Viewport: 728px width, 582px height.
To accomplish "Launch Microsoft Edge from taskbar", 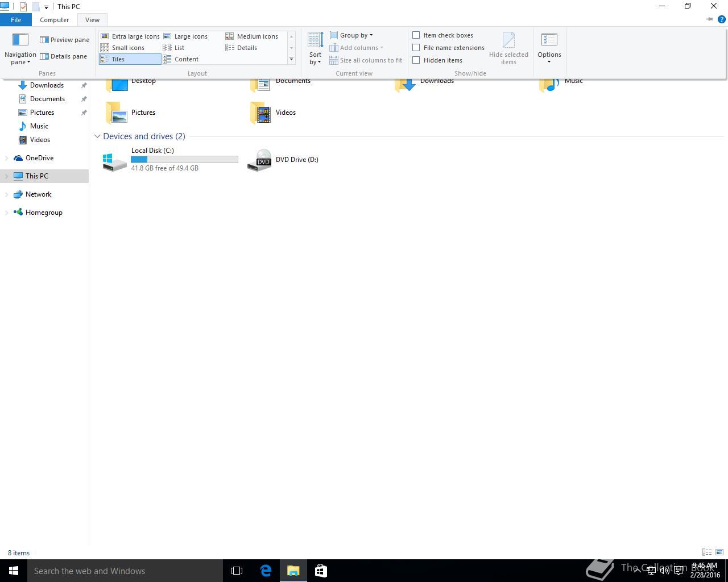I will pos(266,571).
